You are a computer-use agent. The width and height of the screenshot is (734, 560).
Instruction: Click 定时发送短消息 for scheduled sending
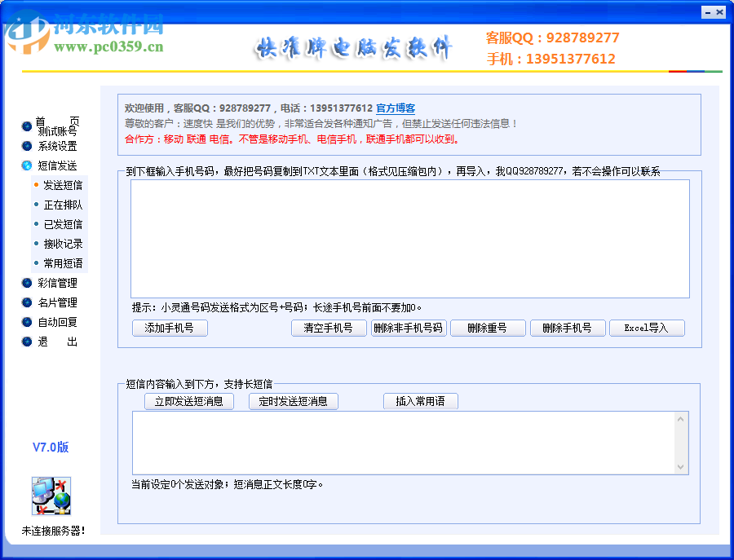(x=294, y=401)
